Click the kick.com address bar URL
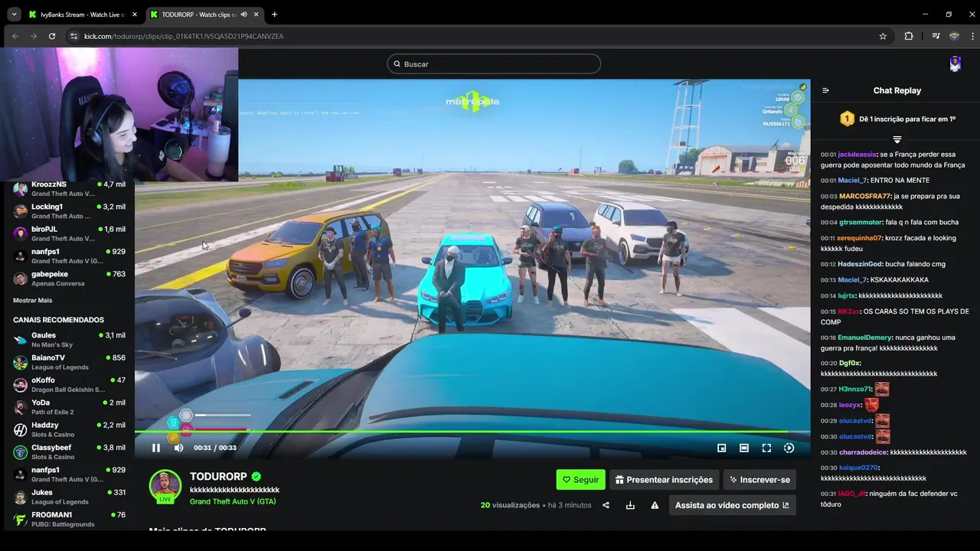The height and width of the screenshot is (551, 980). 184,36
